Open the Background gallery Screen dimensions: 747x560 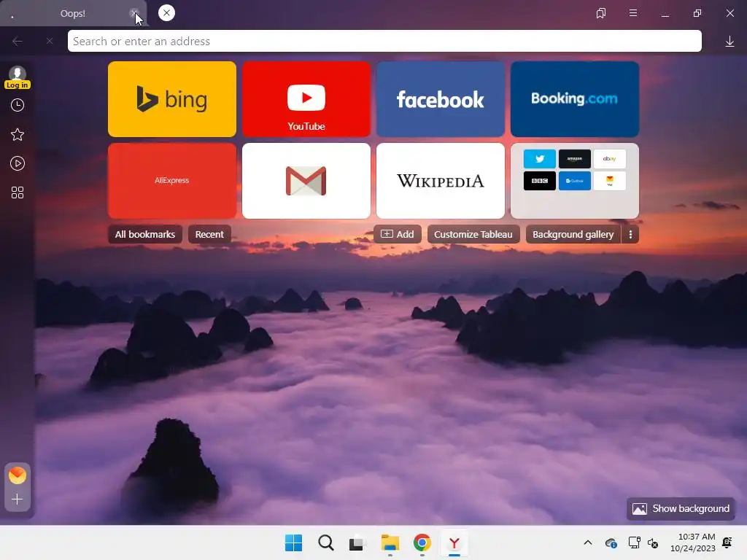pyautogui.click(x=573, y=234)
